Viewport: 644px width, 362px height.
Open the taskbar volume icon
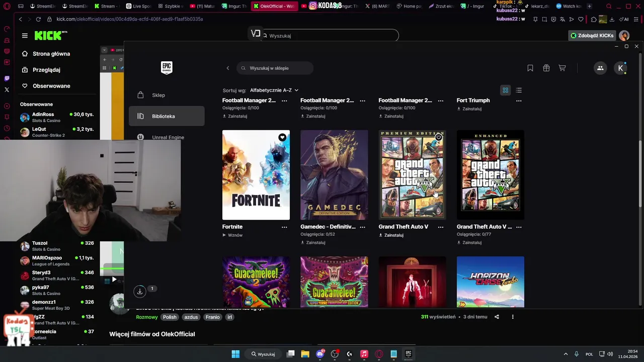coord(610,354)
